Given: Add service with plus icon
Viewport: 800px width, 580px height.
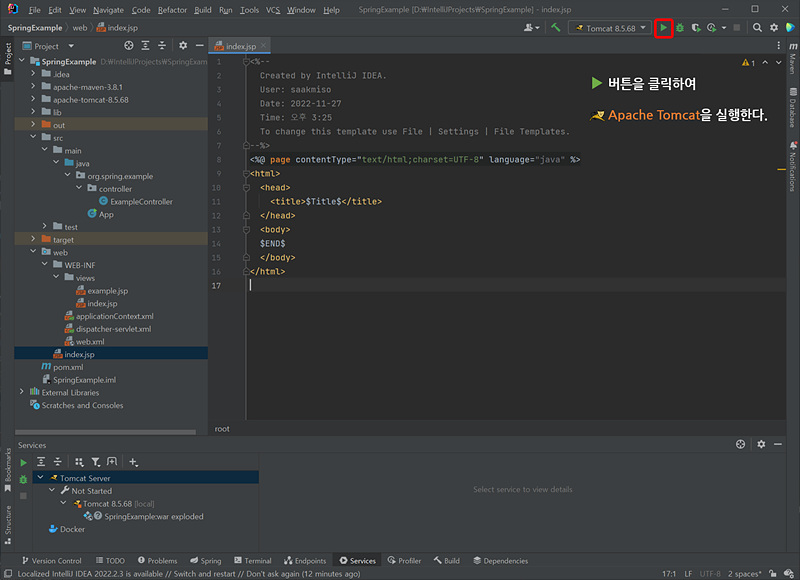Looking at the screenshot, I should (133, 462).
